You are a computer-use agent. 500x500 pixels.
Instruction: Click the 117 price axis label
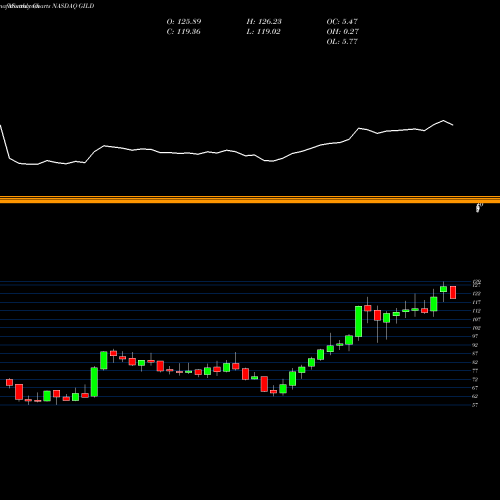477,302
